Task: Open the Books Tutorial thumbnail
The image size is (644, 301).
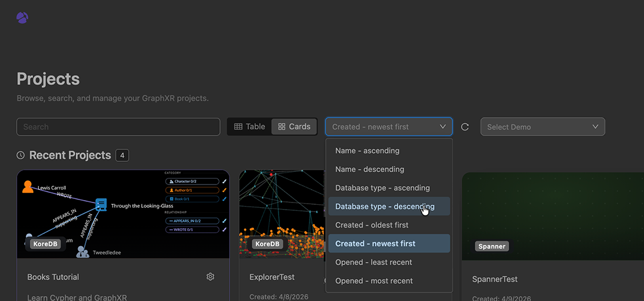Action: click(x=123, y=214)
